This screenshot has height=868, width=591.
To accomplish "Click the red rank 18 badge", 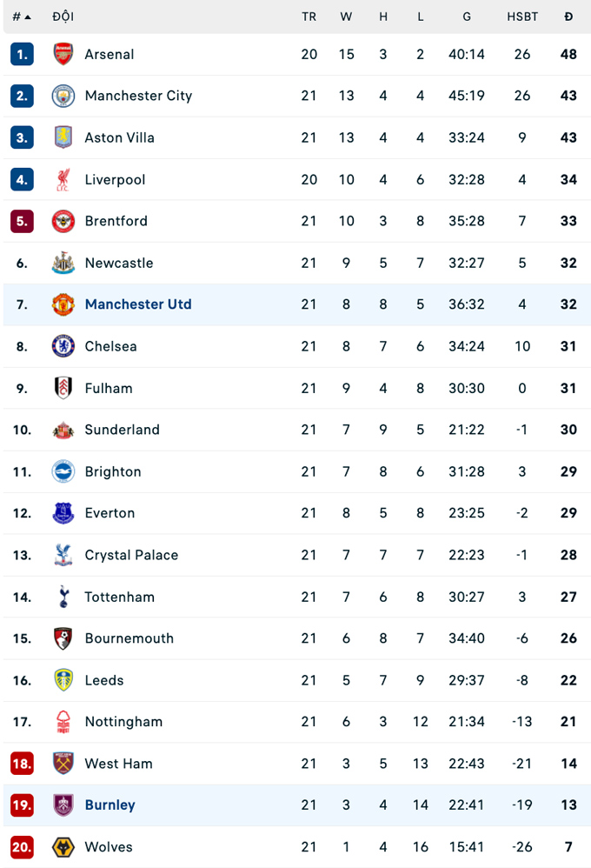I will 22,764.
